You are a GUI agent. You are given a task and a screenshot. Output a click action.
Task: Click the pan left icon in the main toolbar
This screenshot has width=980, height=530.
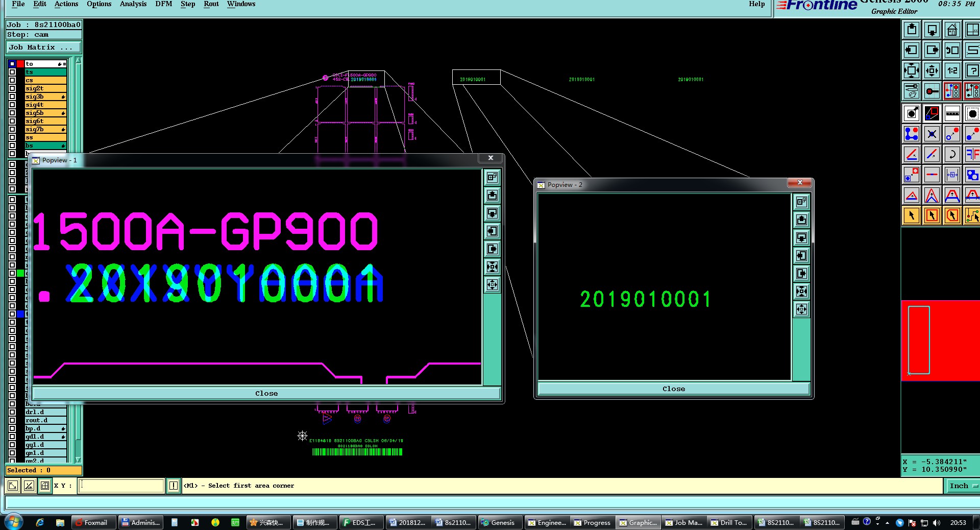point(912,50)
